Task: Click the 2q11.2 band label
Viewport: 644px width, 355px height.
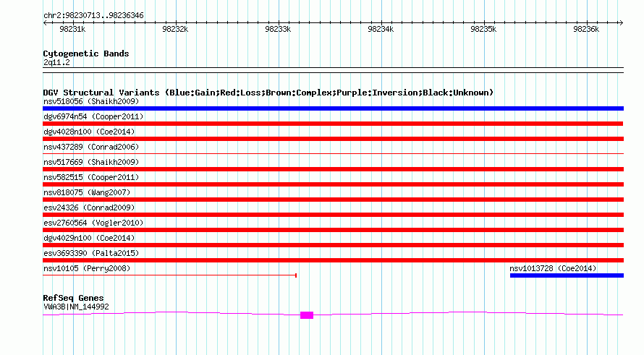Action: pyautogui.click(x=56, y=62)
